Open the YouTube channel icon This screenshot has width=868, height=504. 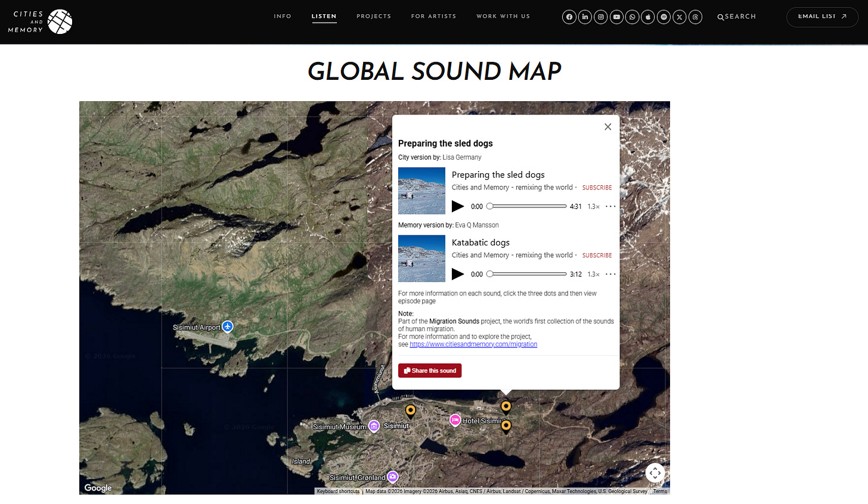pos(616,17)
